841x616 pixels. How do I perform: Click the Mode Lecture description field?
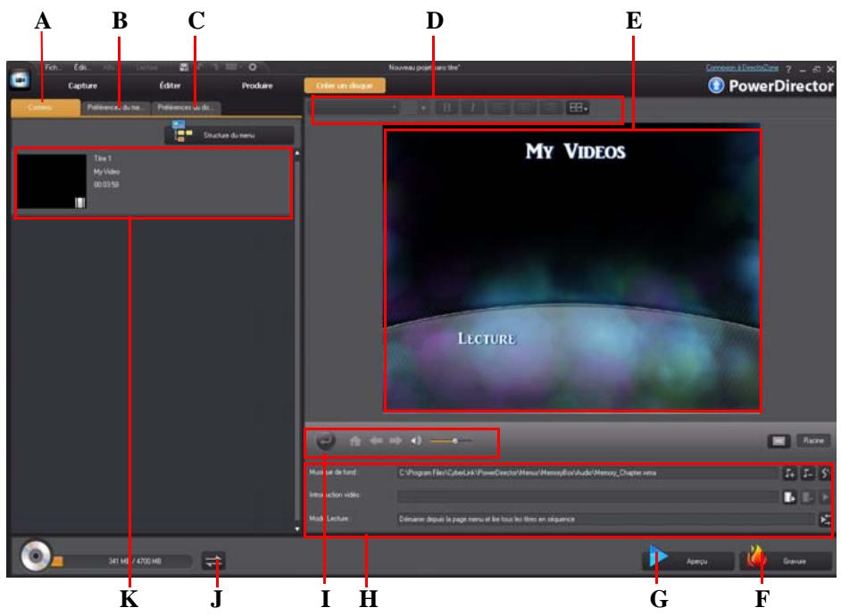[x=606, y=519]
